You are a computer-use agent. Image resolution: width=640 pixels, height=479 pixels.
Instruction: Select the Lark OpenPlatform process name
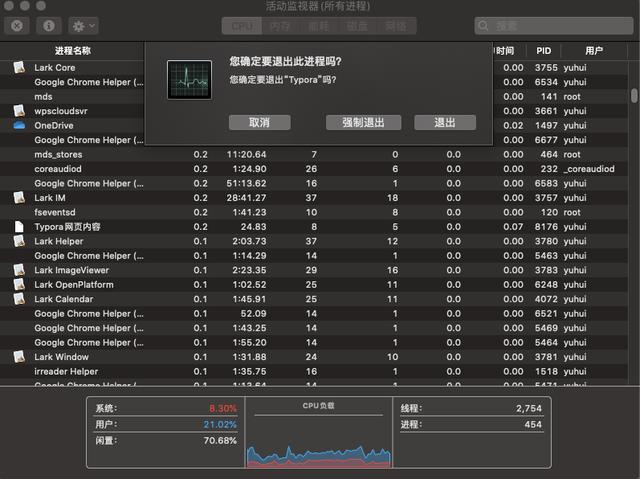click(x=74, y=284)
